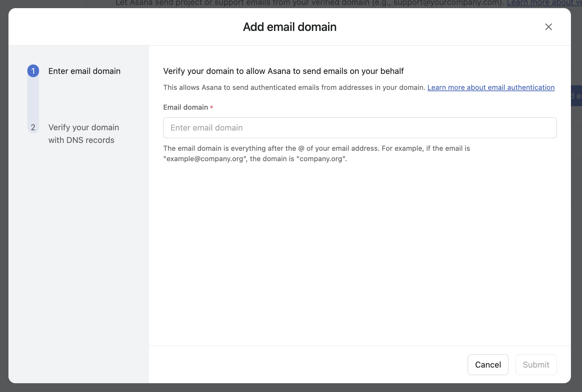This screenshot has width=582, height=392.
Task: Click the 'Email domain' field label
Action: [x=186, y=107]
